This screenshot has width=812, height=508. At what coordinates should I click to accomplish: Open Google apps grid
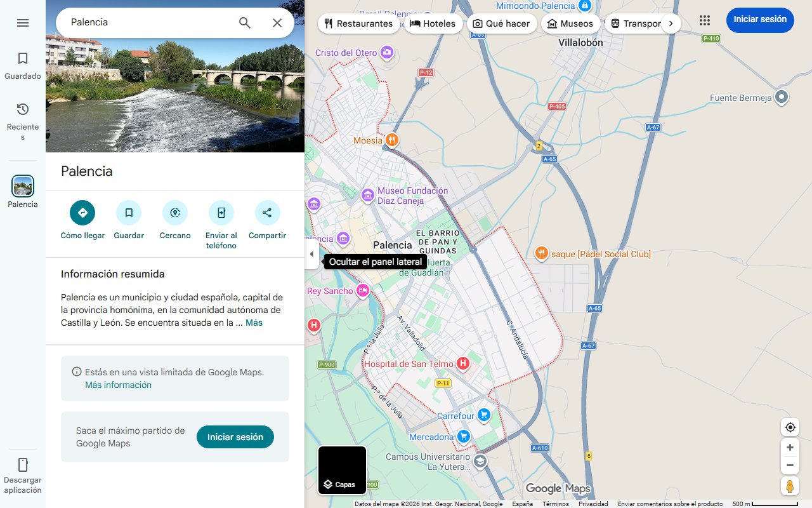705,20
